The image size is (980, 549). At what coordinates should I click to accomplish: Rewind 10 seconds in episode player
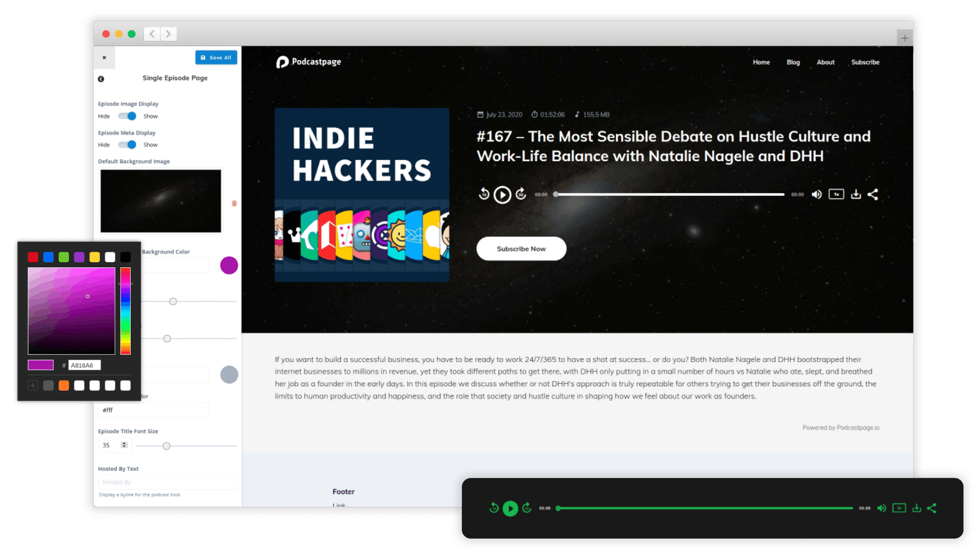(484, 194)
